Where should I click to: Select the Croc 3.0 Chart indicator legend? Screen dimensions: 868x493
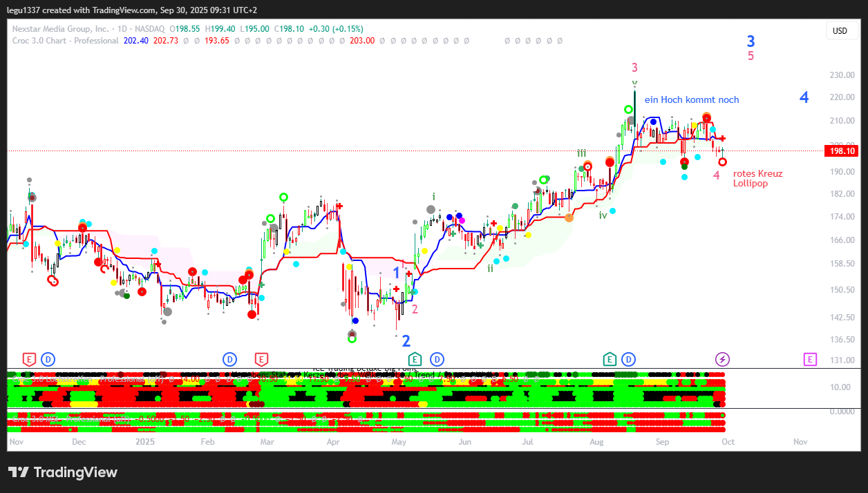coord(66,41)
